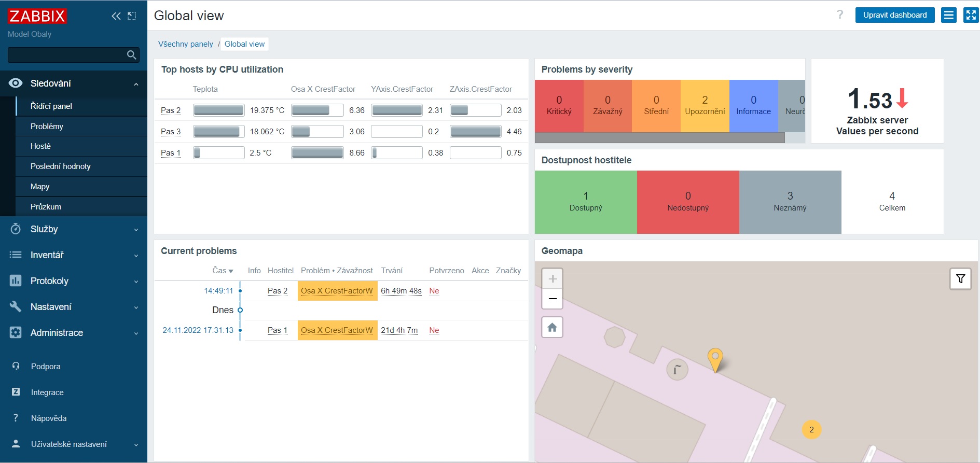Open the Geomapa severity filter
This screenshot has height=463, width=980.
click(960, 279)
